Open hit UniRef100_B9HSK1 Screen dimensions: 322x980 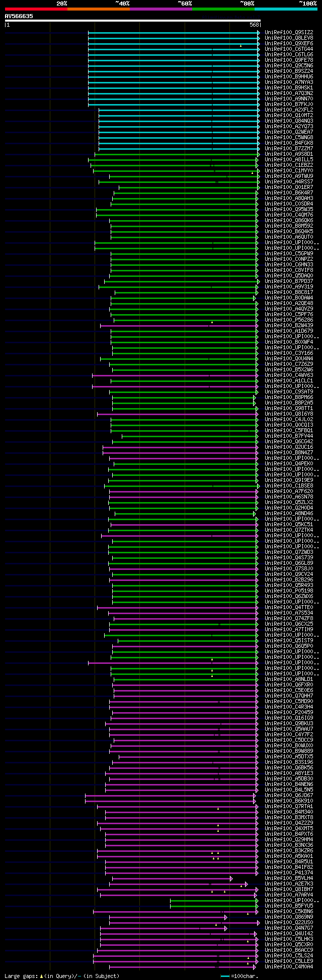[289, 88]
